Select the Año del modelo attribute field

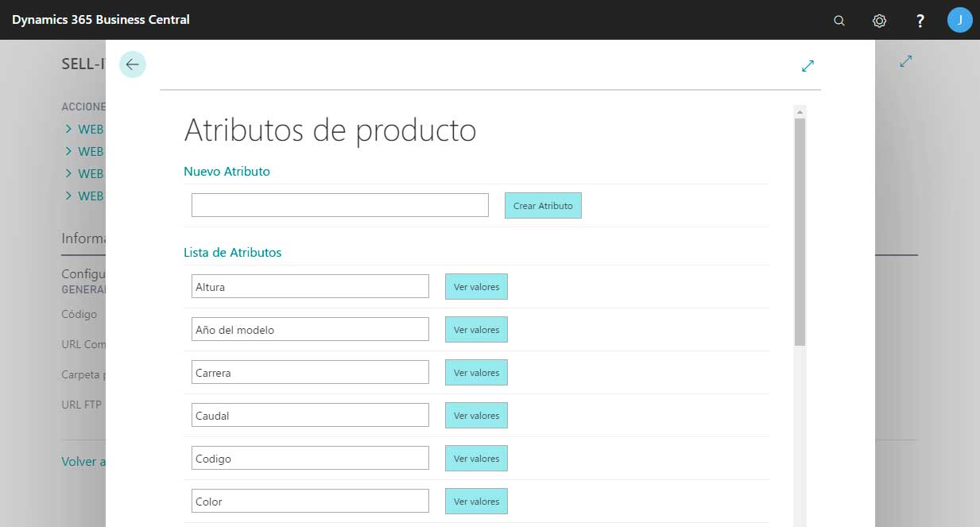pos(310,329)
